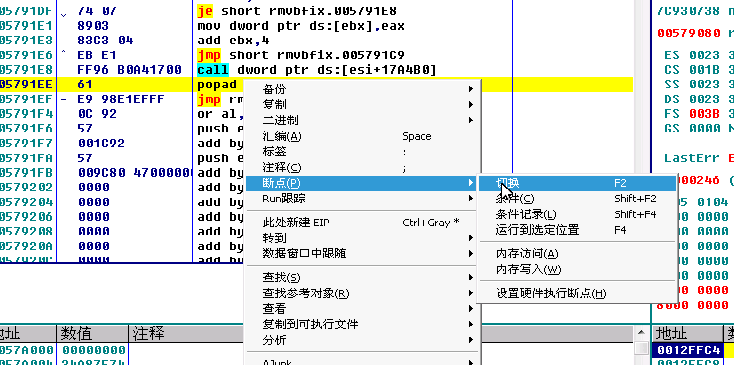Click 地址 column header in stack pane
This screenshot has height=365, width=734.
pos(688,334)
